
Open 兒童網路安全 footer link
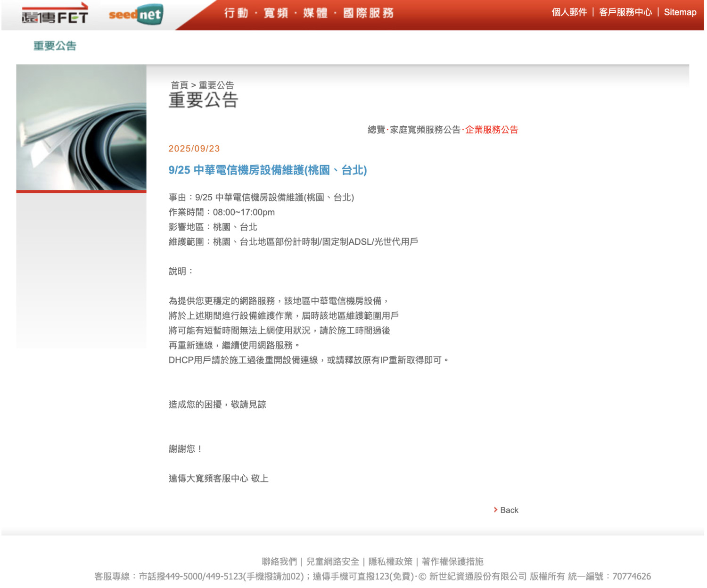point(333,562)
